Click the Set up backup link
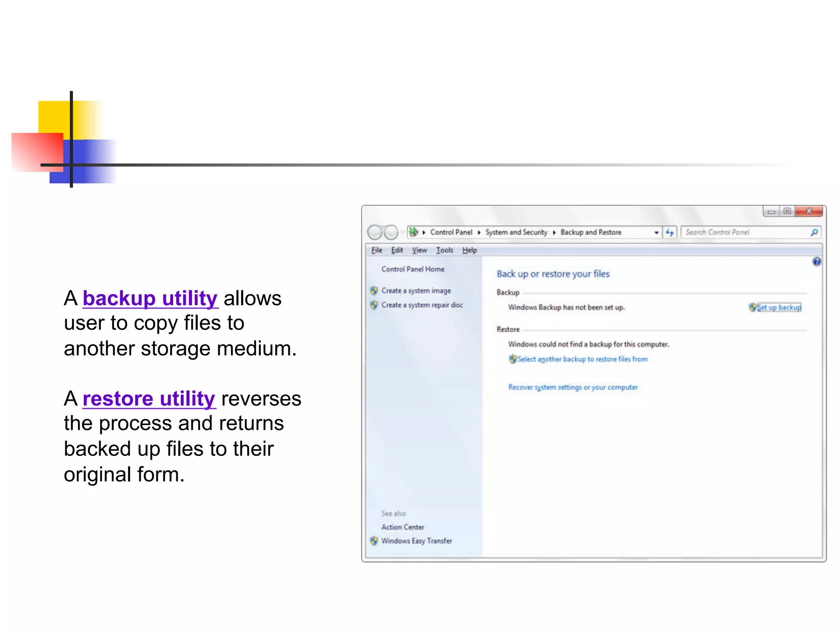The height and width of the screenshot is (630, 840). (x=779, y=307)
